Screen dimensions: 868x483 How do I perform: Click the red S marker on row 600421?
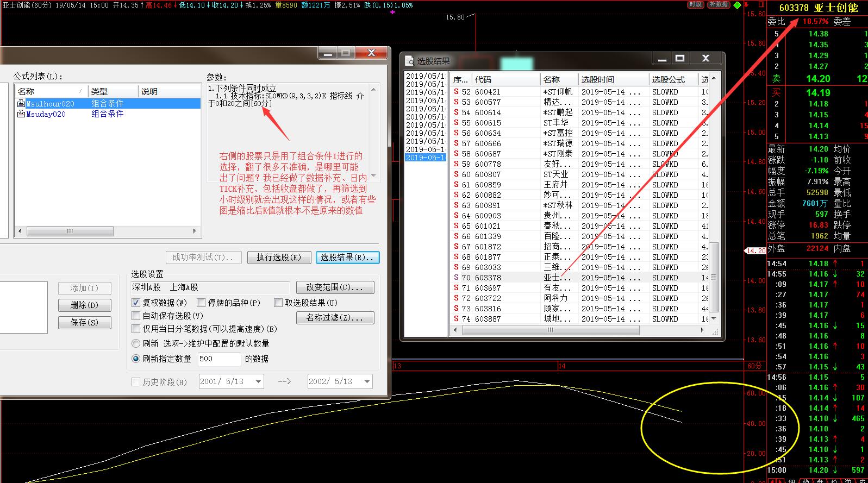[x=456, y=92]
